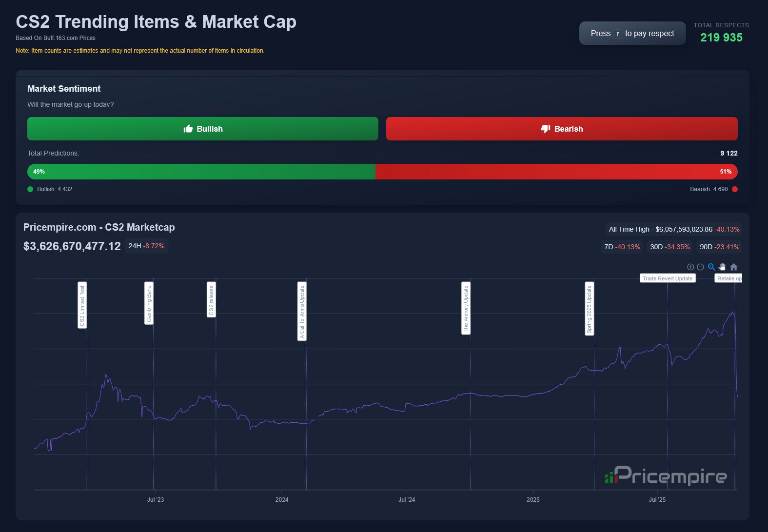The width and height of the screenshot is (768, 532).
Task: Click the pay respect button
Action: [632, 33]
